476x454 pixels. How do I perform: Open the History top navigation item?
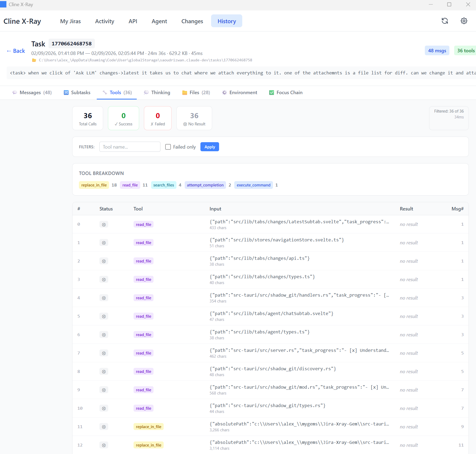(x=227, y=21)
